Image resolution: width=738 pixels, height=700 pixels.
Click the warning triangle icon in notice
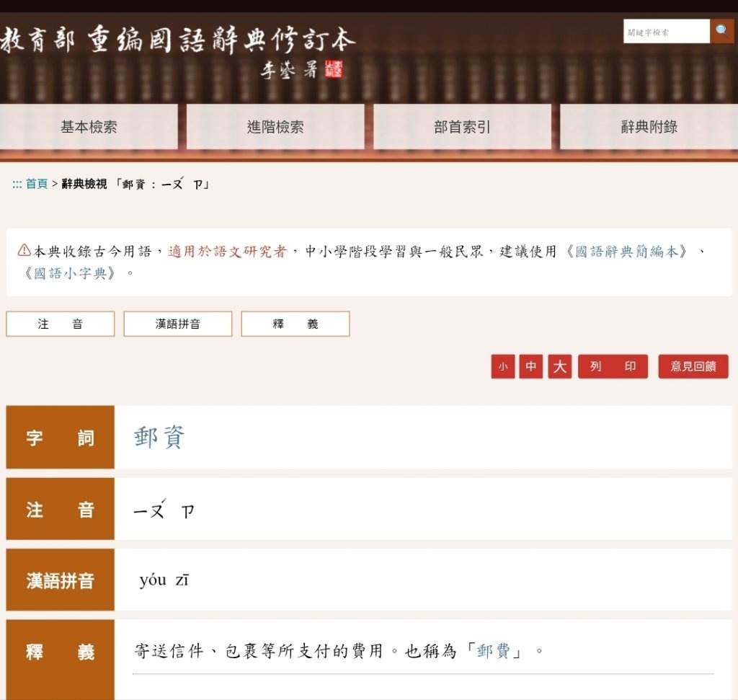click(24, 250)
